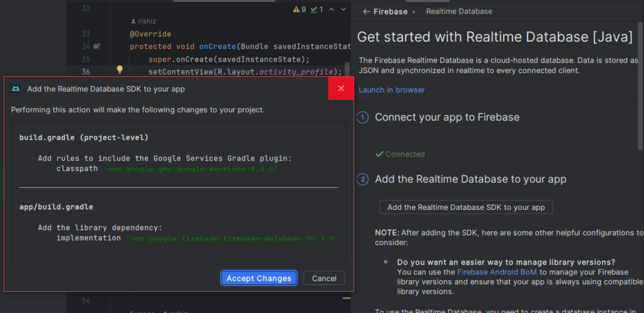Click Add the Realtime Database SDK to your app button
This screenshot has height=313, width=644.
click(465, 207)
